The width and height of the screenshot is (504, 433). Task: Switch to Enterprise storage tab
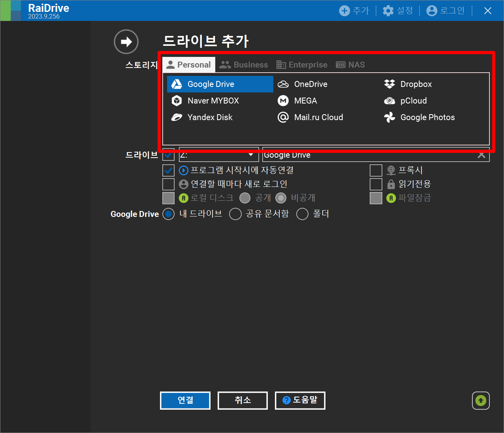tap(302, 65)
